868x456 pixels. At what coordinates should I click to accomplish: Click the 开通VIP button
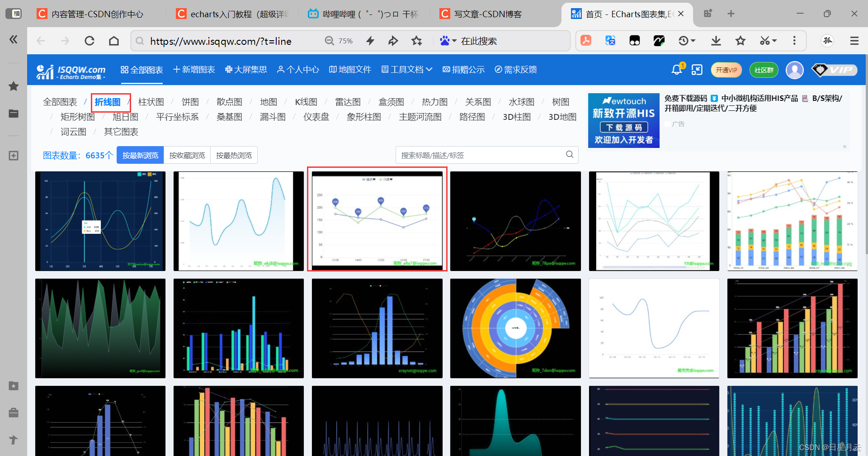click(726, 70)
